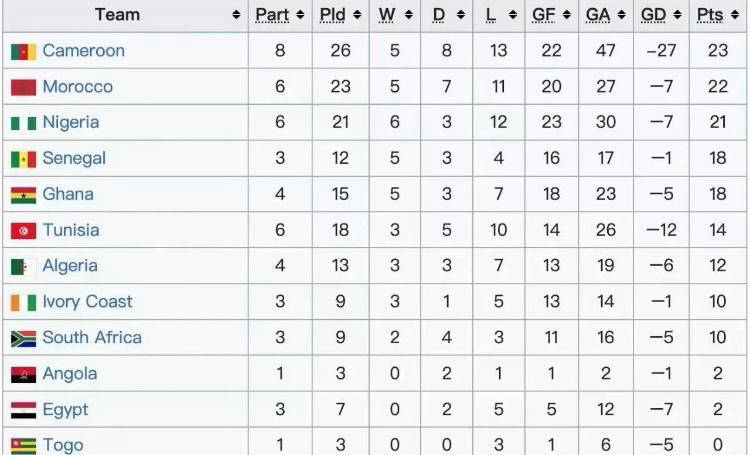Sort table by Team column arrows
This screenshot has width=750, height=455.
[236, 15]
